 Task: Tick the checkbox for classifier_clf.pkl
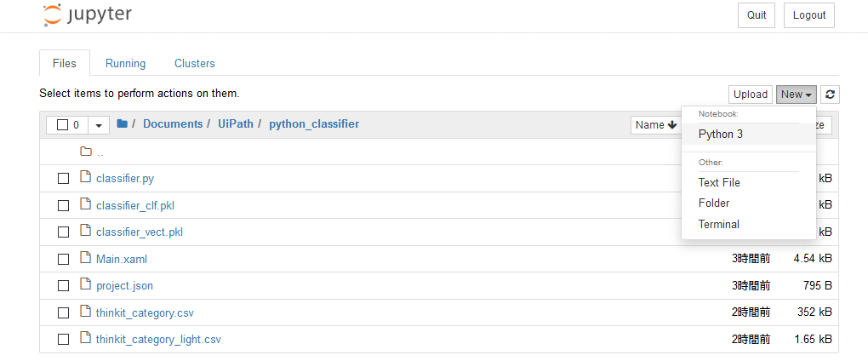coord(64,205)
